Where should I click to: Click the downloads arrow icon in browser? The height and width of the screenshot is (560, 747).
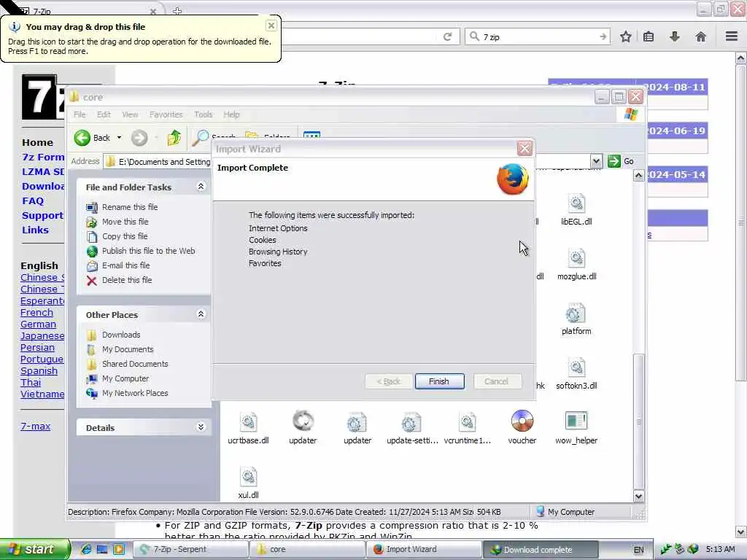pos(675,36)
